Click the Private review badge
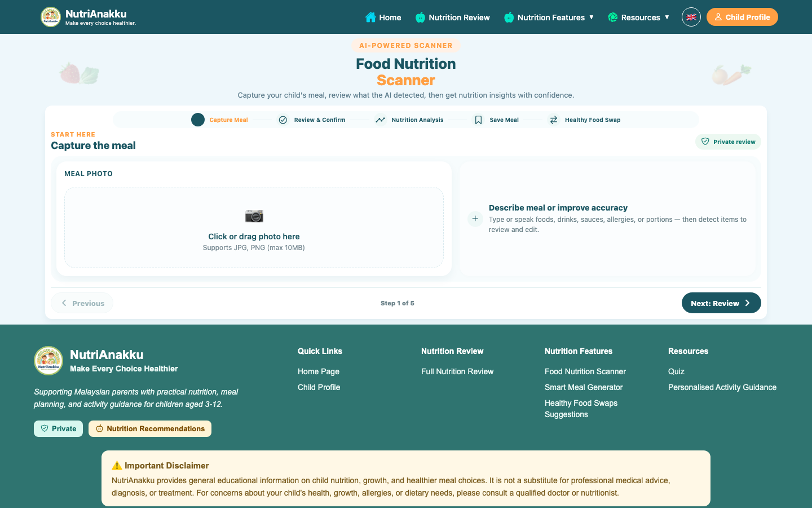Image resolution: width=812 pixels, height=508 pixels. pyautogui.click(x=728, y=142)
